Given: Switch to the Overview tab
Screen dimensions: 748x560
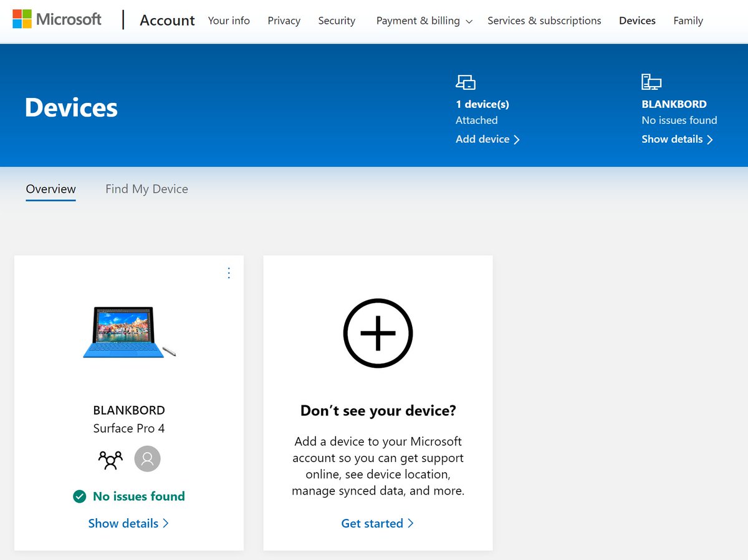Looking at the screenshot, I should [50, 189].
